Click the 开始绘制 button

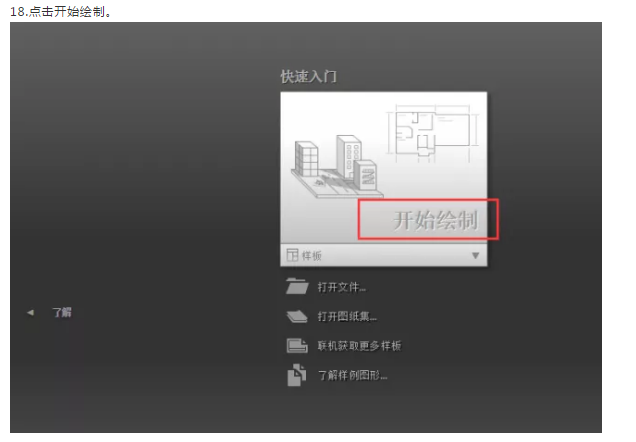pyautogui.click(x=435, y=221)
